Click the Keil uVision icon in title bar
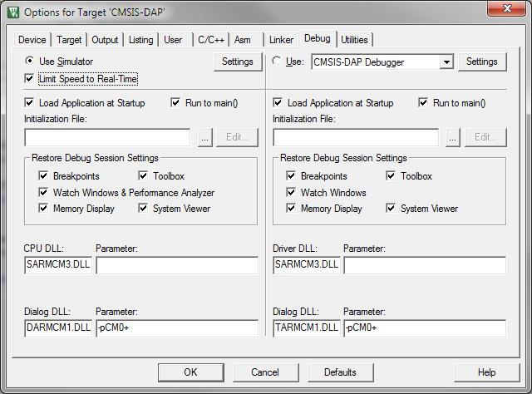The height and width of the screenshot is (394, 532). coord(13,12)
